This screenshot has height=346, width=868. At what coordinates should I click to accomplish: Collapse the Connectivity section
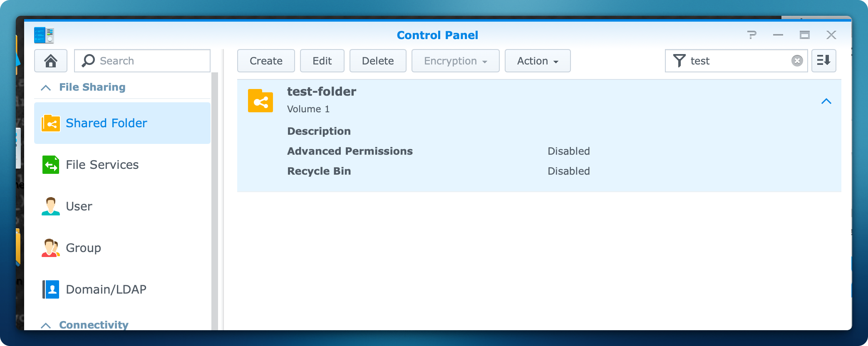tap(46, 325)
